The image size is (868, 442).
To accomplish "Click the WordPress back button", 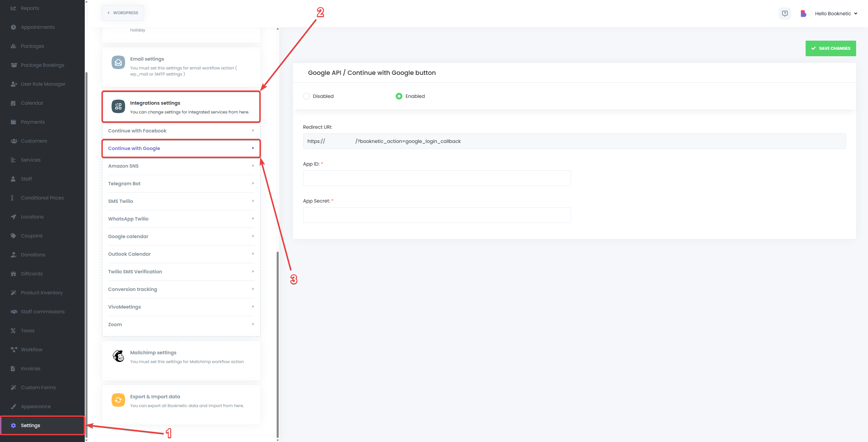I will pos(123,13).
